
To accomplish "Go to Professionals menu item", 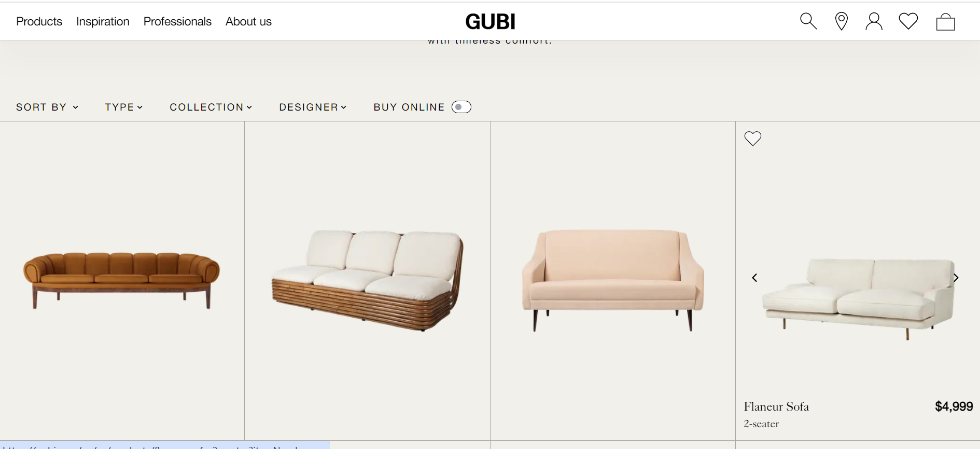I will pos(177,21).
